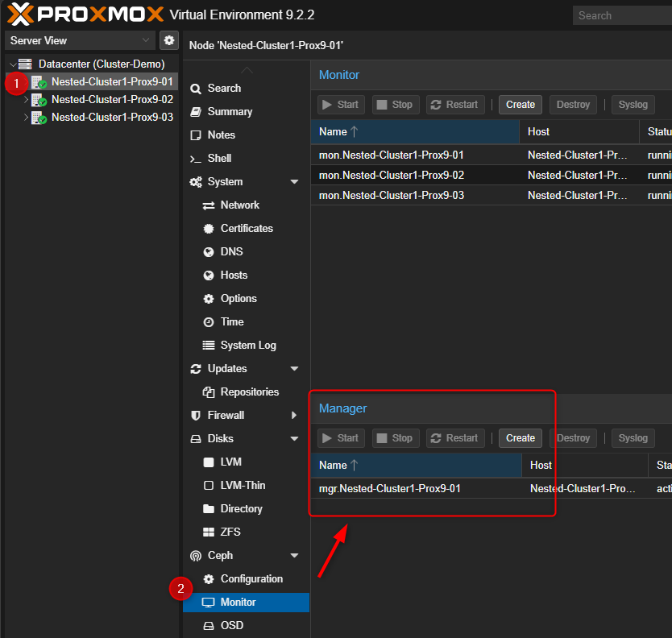
Task: Open the Hosts page
Action: (247, 275)
